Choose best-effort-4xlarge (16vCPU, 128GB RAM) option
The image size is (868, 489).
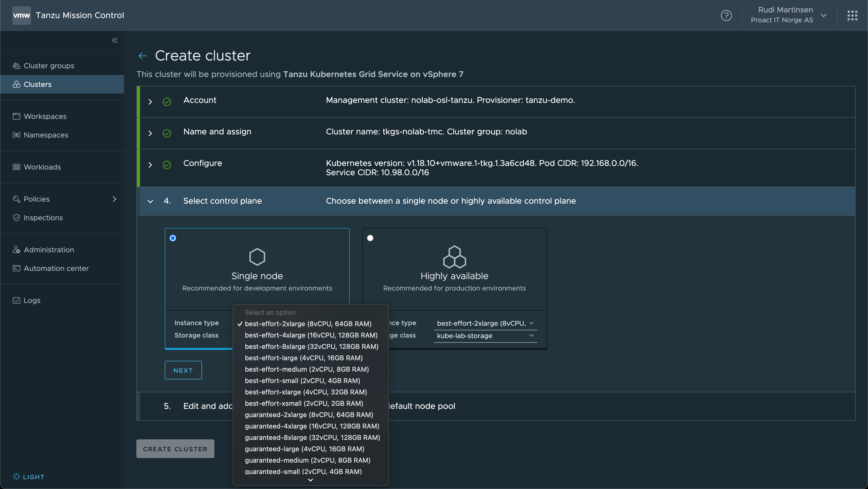tap(311, 335)
